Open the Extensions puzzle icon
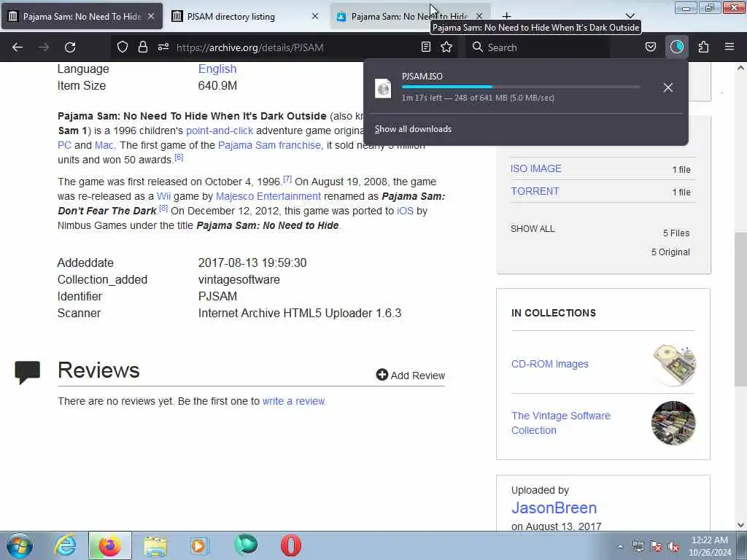 click(x=703, y=47)
